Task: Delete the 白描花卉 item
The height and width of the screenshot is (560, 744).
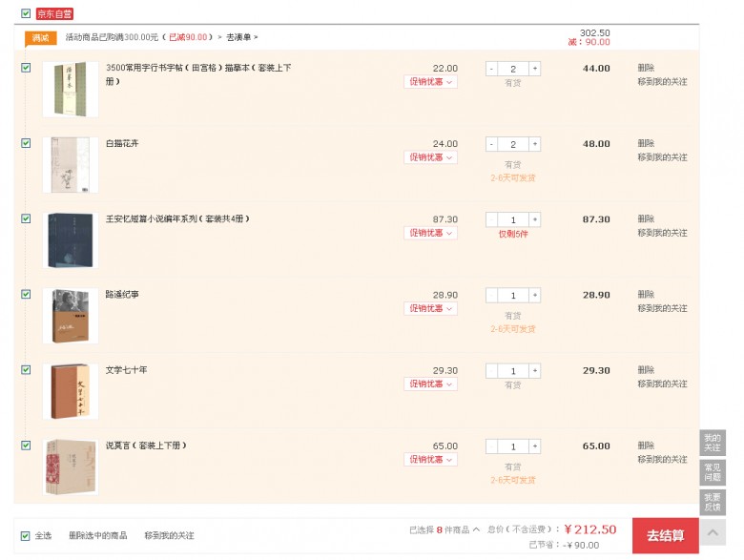Action: tap(646, 143)
